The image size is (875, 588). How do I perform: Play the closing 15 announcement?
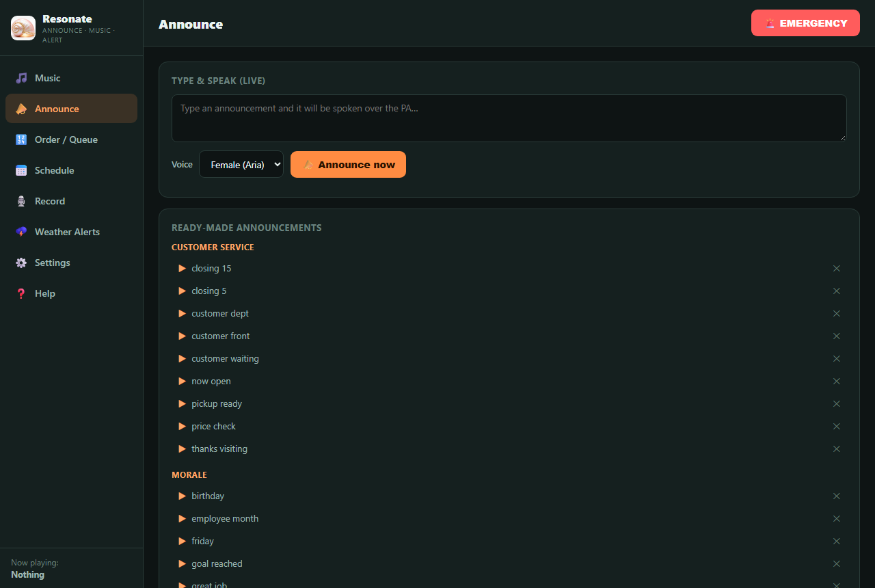pos(183,268)
